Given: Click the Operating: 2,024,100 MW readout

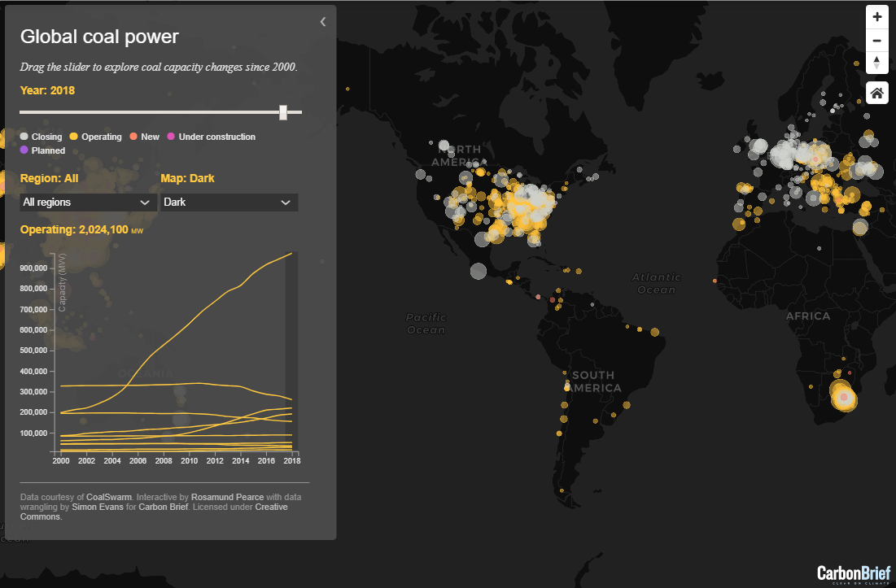Looking at the screenshot, I should 81,229.
